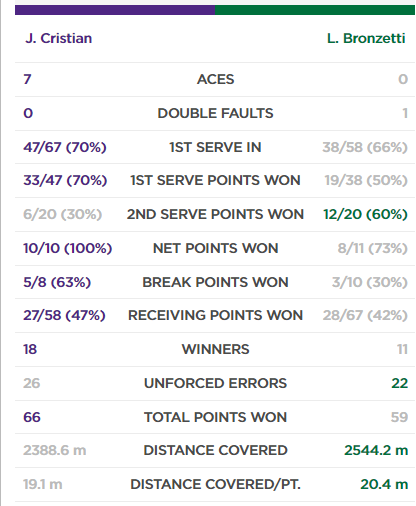Click the DISTANCE COVERED label
416x506 pixels.
tap(215, 450)
